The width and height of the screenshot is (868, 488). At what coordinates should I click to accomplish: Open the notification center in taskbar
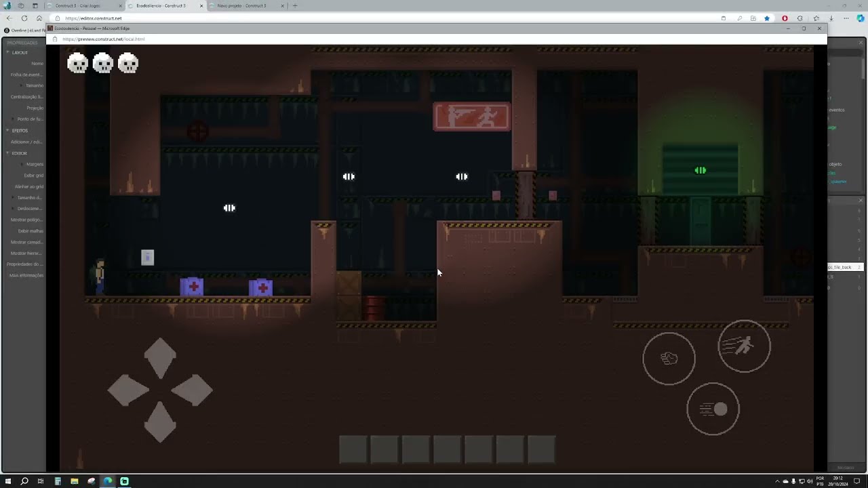tap(858, 481)
